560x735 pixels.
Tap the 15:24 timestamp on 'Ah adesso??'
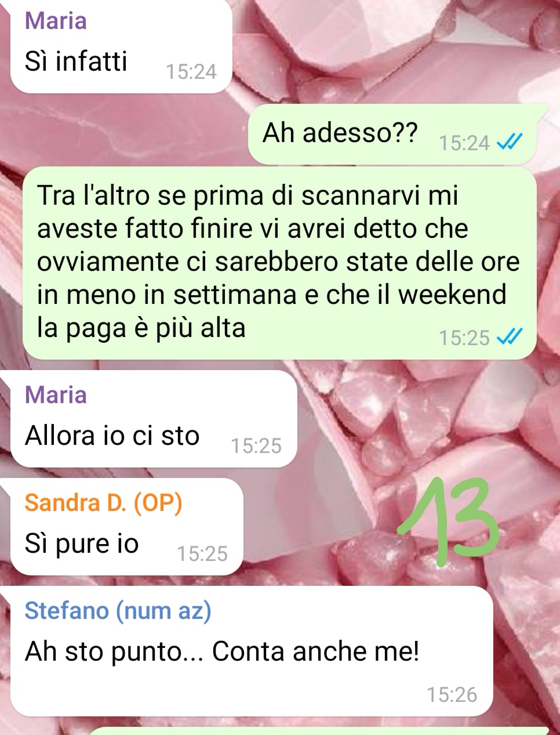point(464,143)
